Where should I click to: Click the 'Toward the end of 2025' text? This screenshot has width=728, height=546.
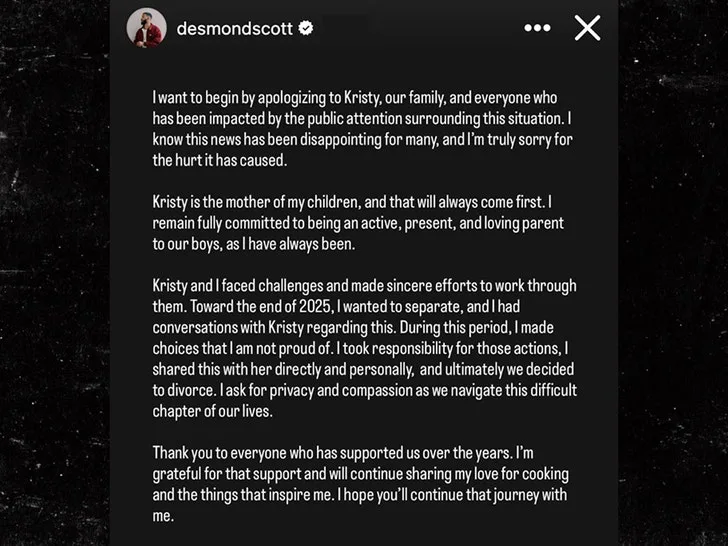(x=260, y=307)
